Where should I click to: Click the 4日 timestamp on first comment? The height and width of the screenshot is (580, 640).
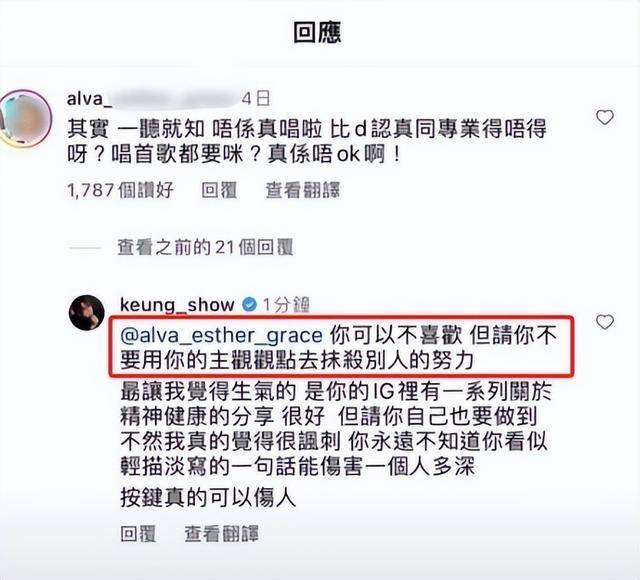point(256,99)
